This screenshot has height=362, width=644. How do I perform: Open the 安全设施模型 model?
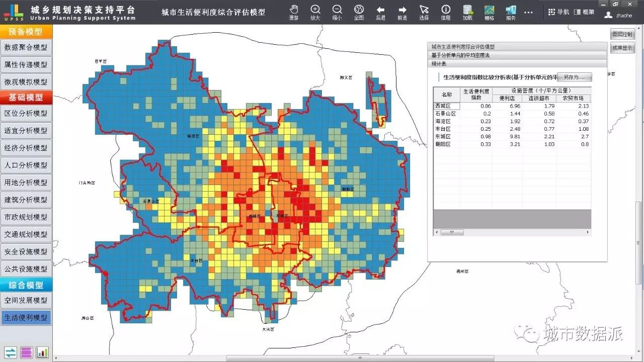coord(26,251)
